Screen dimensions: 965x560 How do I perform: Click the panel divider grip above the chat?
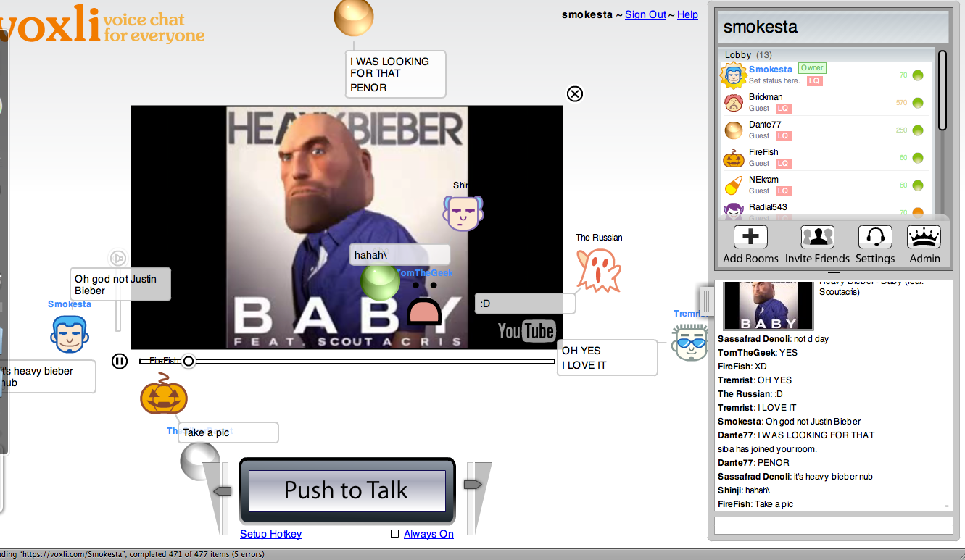pos(833,275)
